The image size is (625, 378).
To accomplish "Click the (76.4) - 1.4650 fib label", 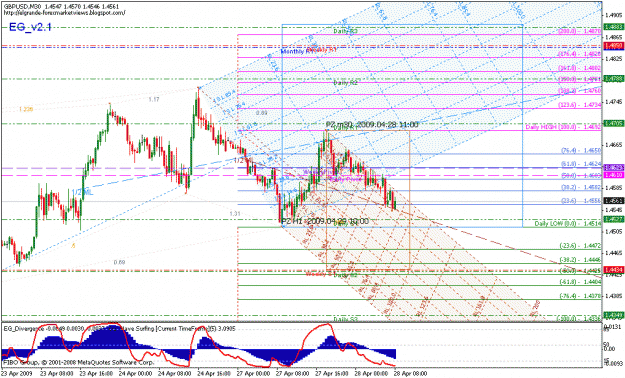I will [581, 150].
